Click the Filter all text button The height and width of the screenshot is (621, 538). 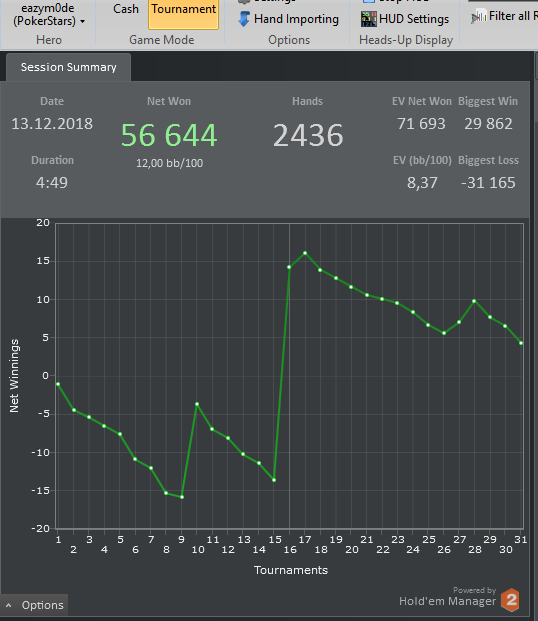point(509,16)
